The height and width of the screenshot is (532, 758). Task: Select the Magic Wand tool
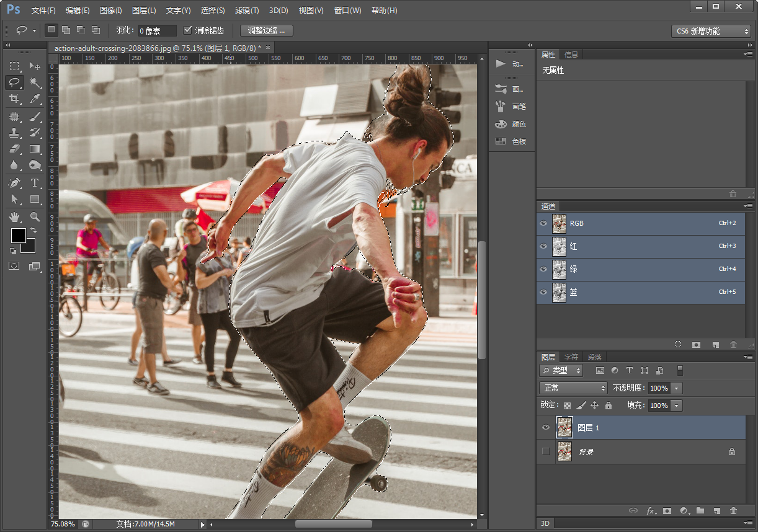point(35,82)
